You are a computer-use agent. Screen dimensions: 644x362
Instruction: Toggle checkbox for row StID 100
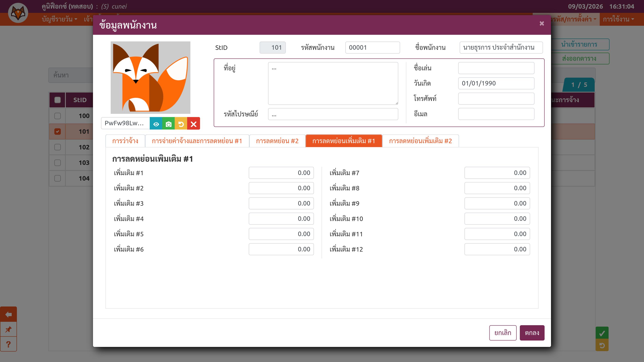tap(58, 116)
